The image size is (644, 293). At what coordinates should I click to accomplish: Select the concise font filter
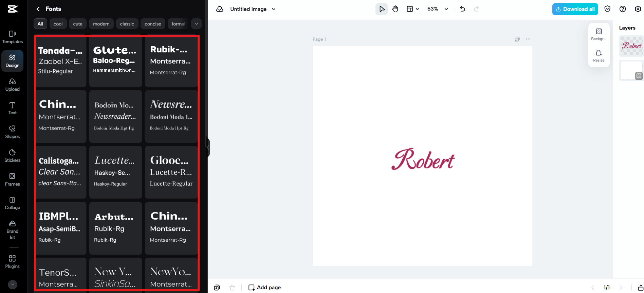coord(153,24)
